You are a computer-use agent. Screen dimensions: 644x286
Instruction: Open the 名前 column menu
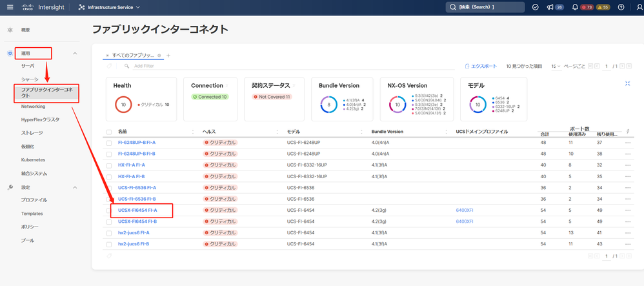[x=193, y=132]
